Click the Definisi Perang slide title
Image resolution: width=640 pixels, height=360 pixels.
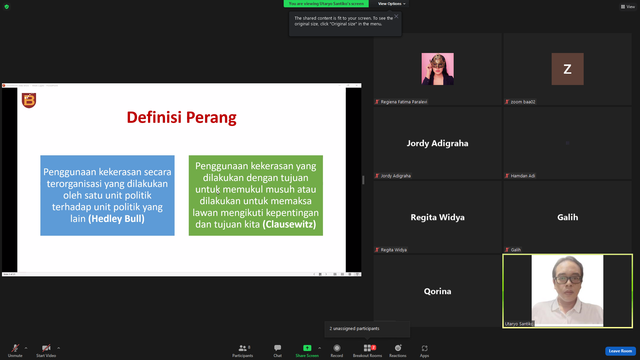coord(182,118)
